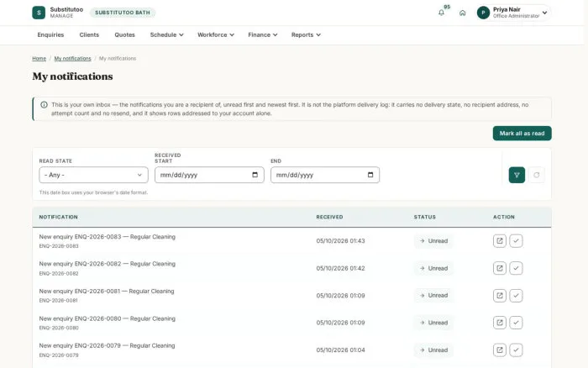Open ENQ-2026-0083 notification link icon
This screenshot has height=368, width=588.
(500, 241)
